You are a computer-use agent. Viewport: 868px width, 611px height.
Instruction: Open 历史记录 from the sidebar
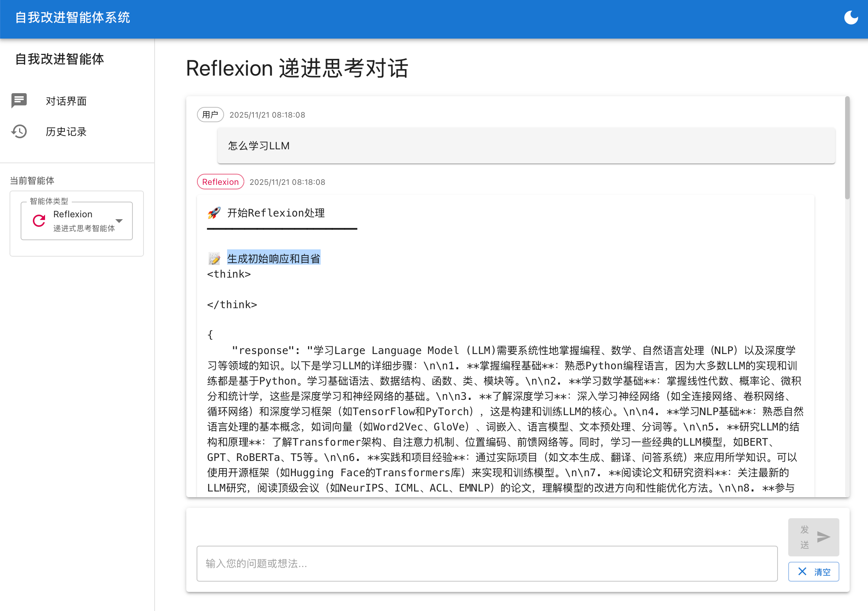click(x=66, y=131)
